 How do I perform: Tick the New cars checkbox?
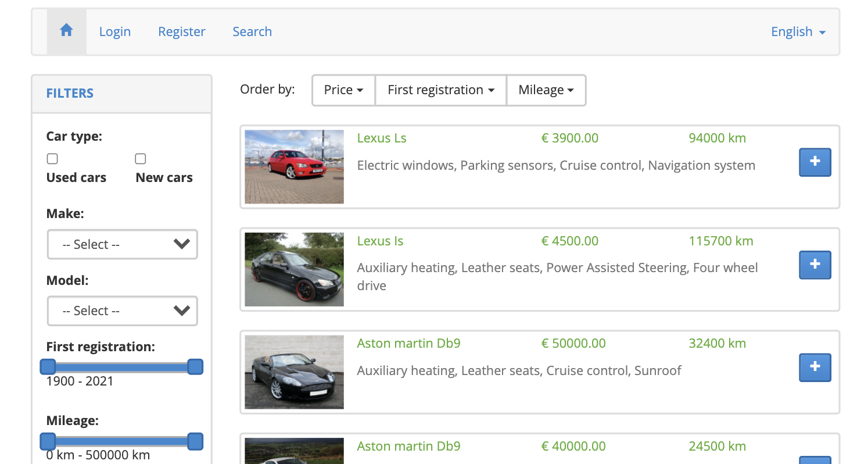pyautogui.click(x=140, y=159)
